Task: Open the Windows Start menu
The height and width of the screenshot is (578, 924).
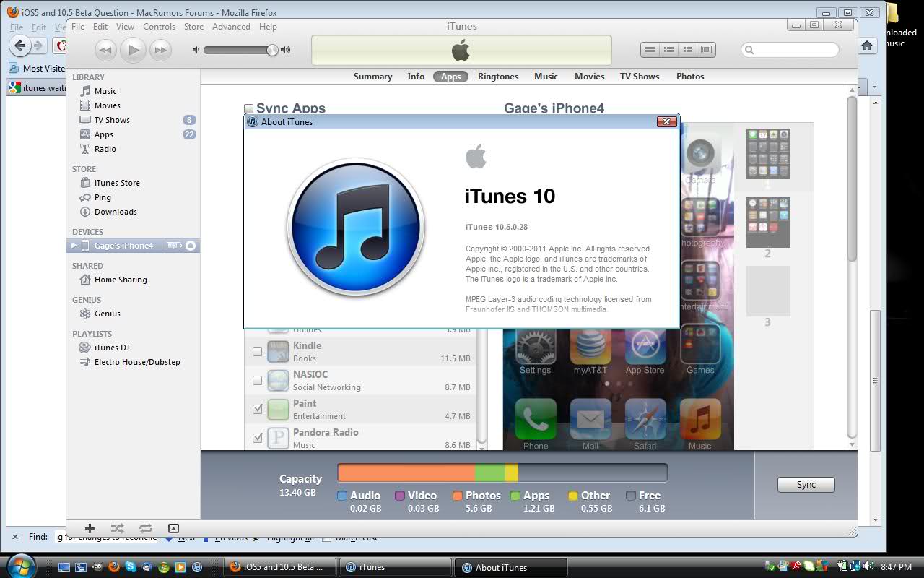Action: pyautogui.click(x=20, y=566)
